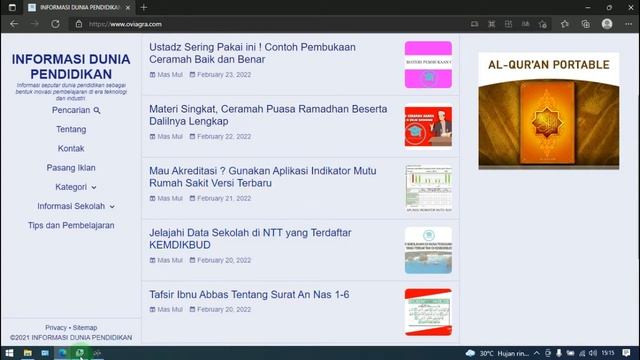Open the Privacy footer link

pos(56,327)
